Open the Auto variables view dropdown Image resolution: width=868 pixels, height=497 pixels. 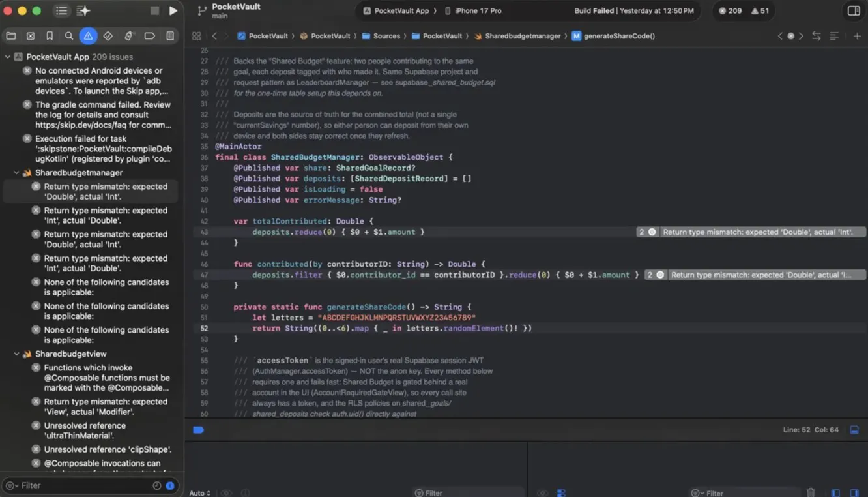(x=200, y=493)
